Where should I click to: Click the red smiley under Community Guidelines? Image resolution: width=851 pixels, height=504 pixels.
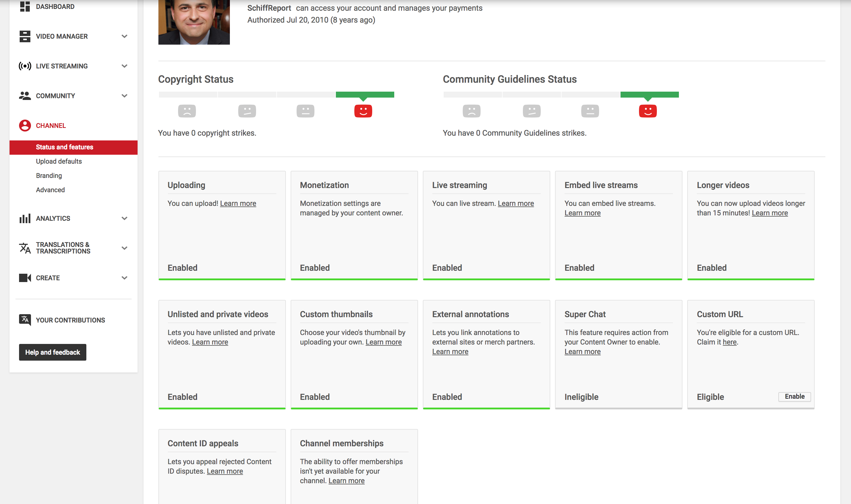pyautogui.click(x=648, y=111)
